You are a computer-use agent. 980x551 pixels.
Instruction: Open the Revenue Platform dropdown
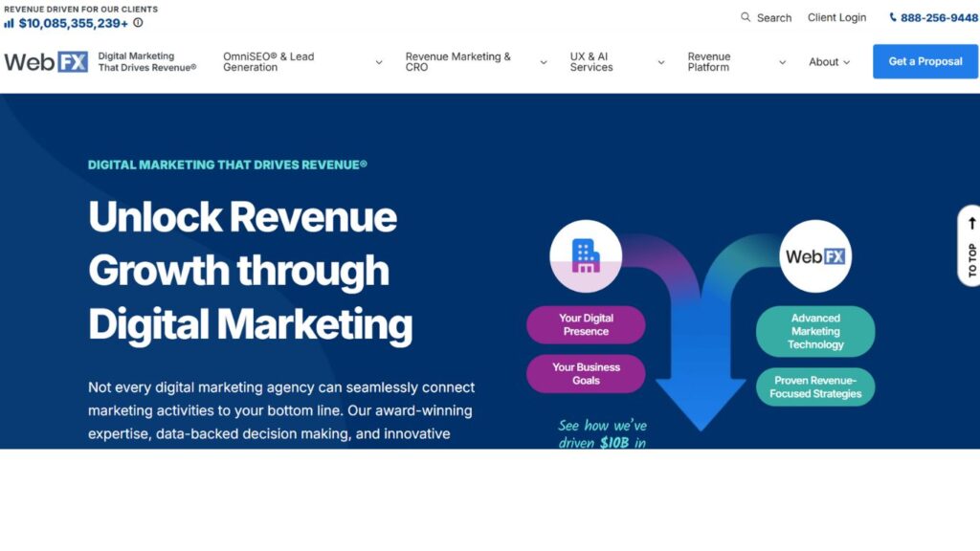(782, 61)
